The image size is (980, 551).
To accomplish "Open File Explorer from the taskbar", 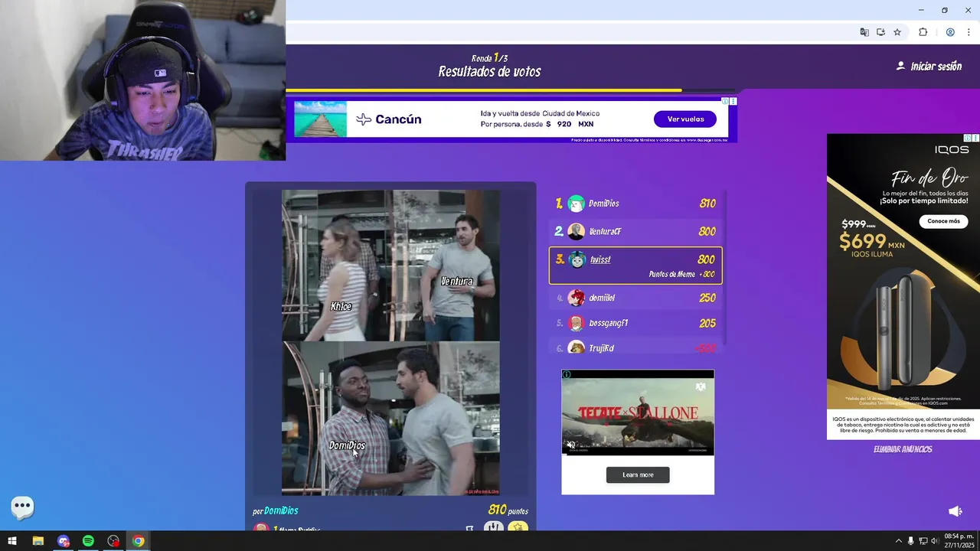I will pyautogui.click(x=38, y=541).
